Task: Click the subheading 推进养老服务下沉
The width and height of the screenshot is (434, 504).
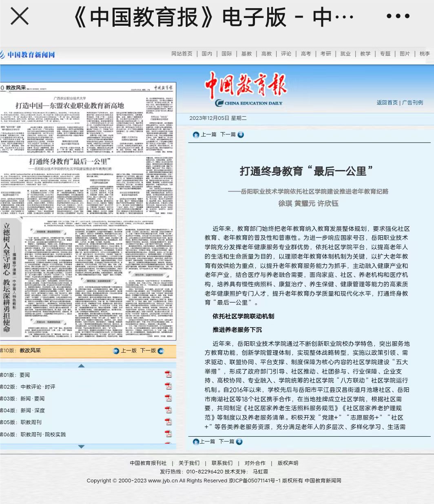Action: click(x=237, y=330)
